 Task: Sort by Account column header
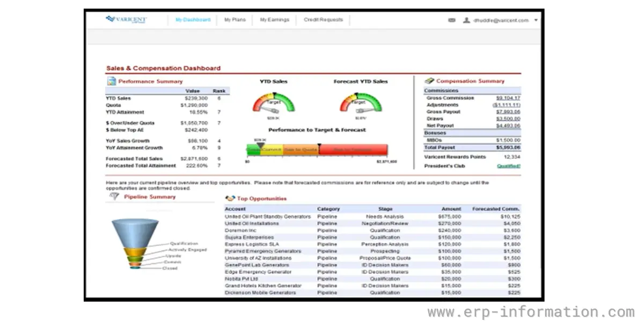(x=235, y=209)
